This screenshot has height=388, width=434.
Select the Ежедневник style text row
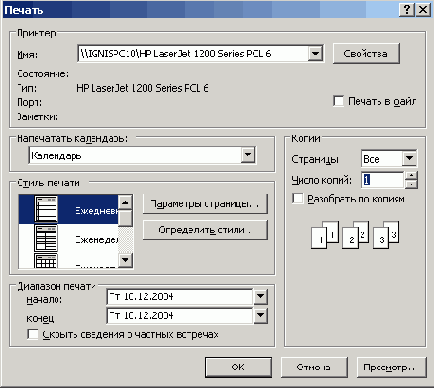tap(68, 209)
